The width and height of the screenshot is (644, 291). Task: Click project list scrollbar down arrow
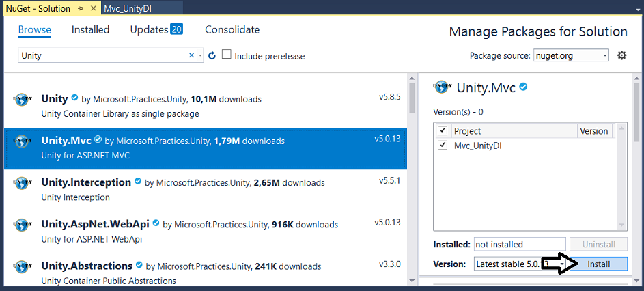[621, 225]
